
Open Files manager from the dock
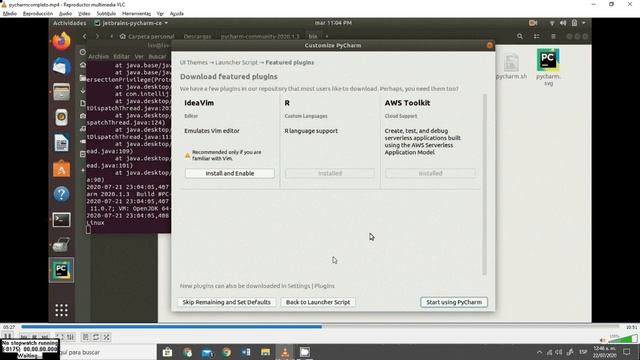[x=61, y=92]
